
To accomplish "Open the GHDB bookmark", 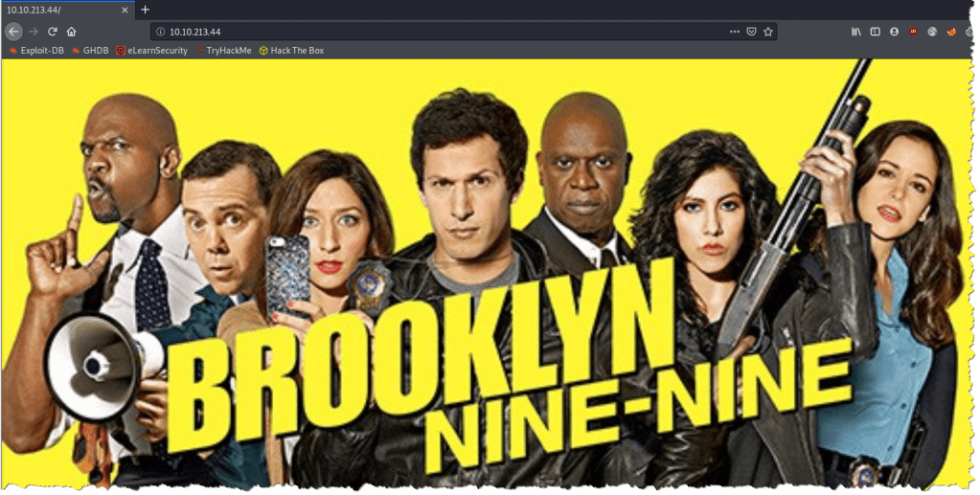I will (89, 50).
